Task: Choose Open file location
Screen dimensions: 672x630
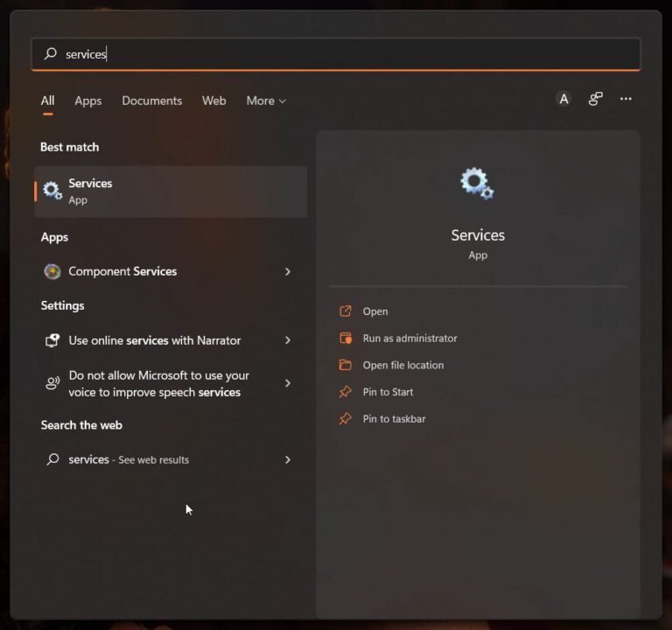Action: [403, 365]
